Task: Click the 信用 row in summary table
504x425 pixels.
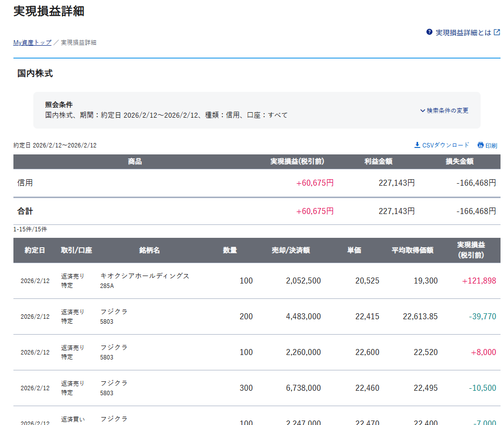Action: (x=25, y=183)
